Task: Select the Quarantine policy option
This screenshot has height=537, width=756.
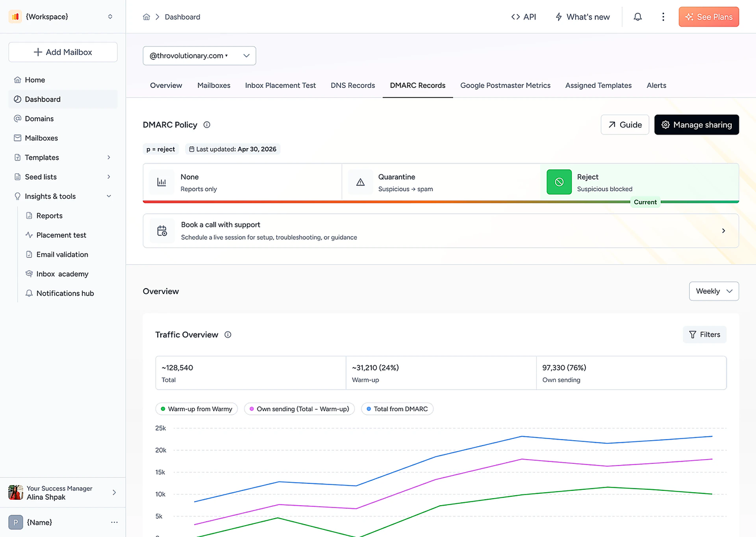Action: pos(441,182)
